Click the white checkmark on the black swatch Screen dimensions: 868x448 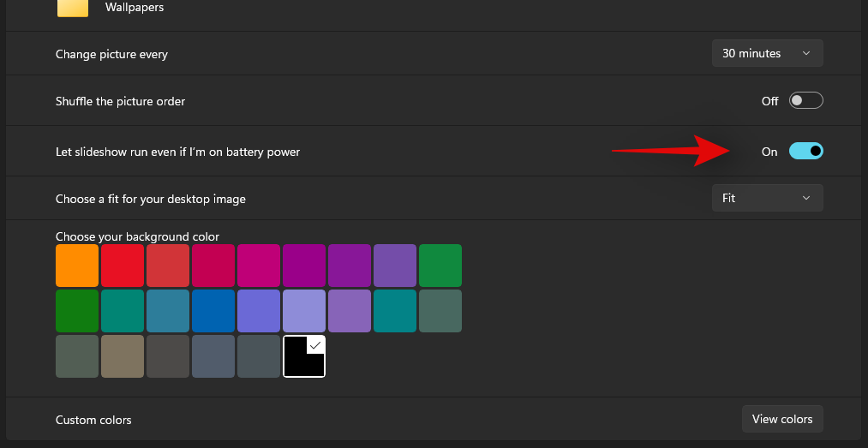[314, 344]
